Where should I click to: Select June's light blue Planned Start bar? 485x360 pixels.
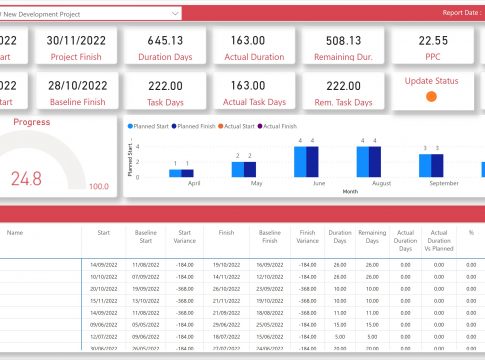tap(300, 162)
